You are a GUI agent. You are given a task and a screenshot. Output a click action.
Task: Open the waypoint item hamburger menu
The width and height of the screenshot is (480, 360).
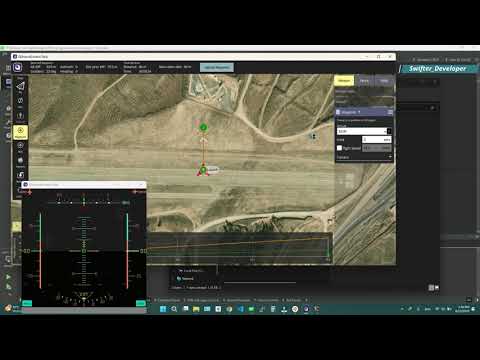pyautogui.click(x=390, y=112)
